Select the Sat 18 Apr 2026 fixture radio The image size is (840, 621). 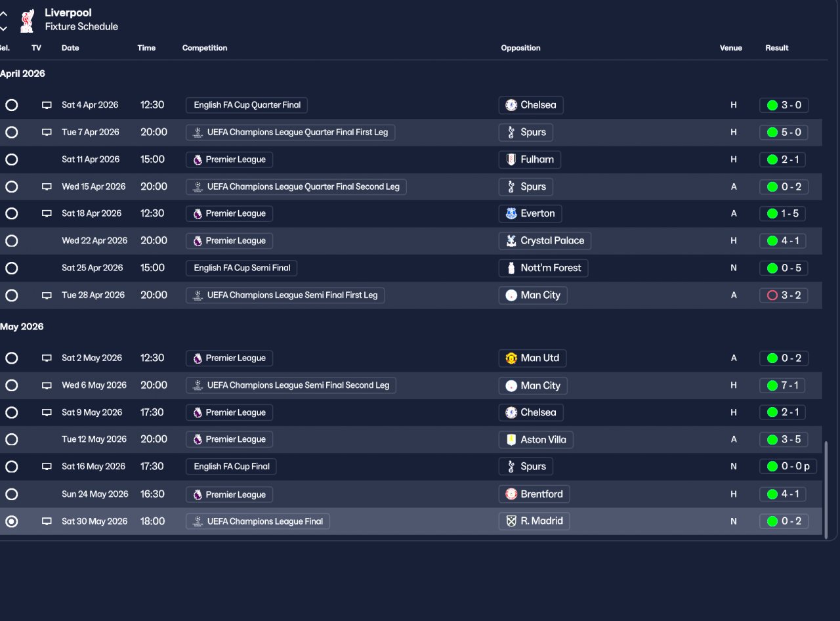[11, 213]
